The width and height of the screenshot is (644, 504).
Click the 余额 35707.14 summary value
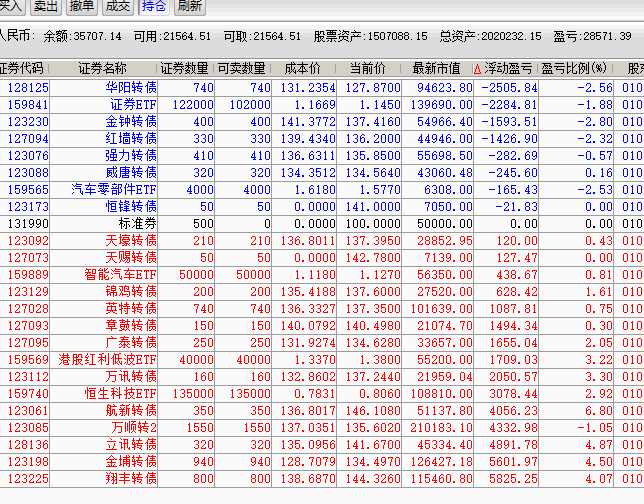97,37
